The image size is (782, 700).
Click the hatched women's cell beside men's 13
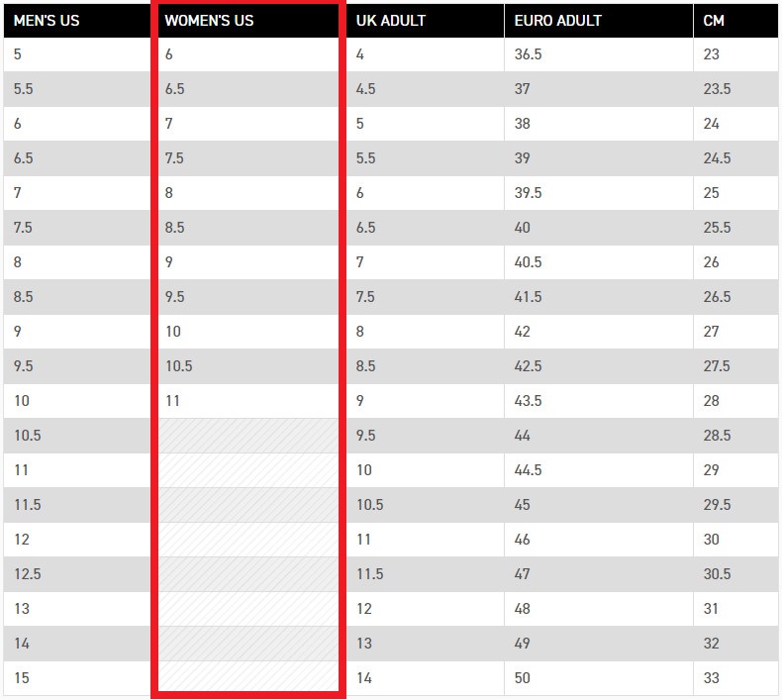pyautogui.click(x=248, y=609)
